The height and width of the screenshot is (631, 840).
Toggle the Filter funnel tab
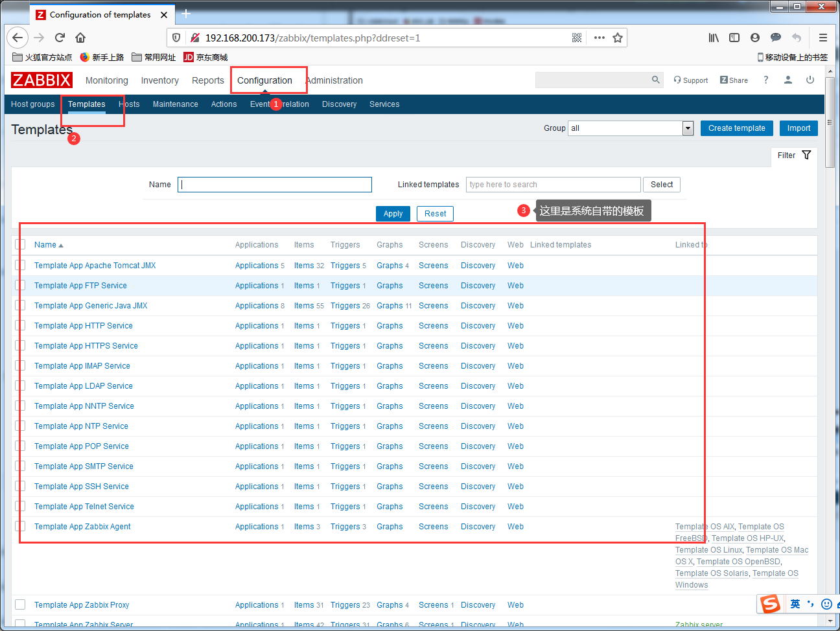tap(794, 155)
